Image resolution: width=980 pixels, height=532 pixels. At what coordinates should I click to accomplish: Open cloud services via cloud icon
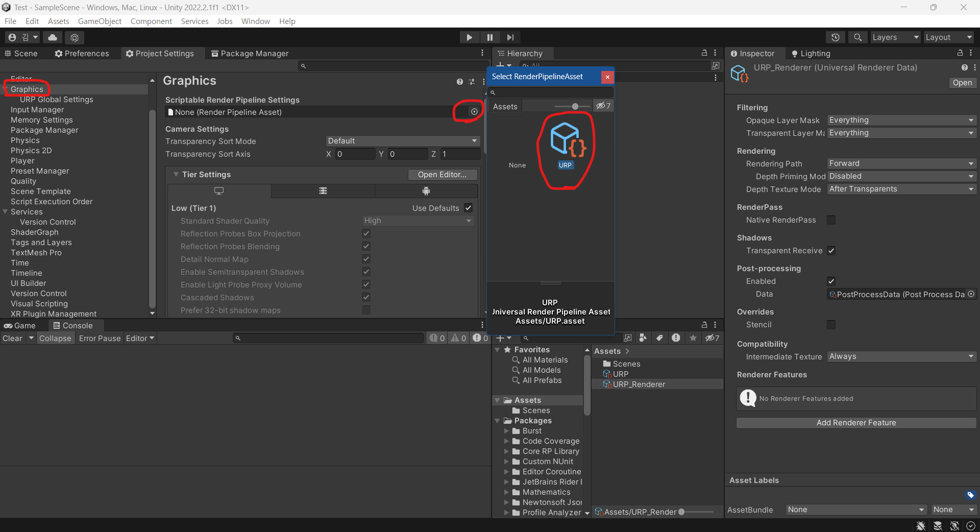point(53,37)
